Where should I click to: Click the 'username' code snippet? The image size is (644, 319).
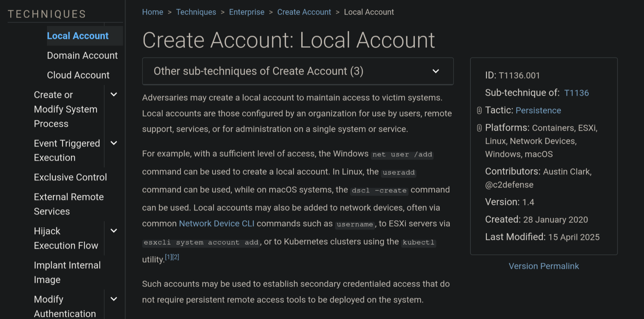point(355,224)
